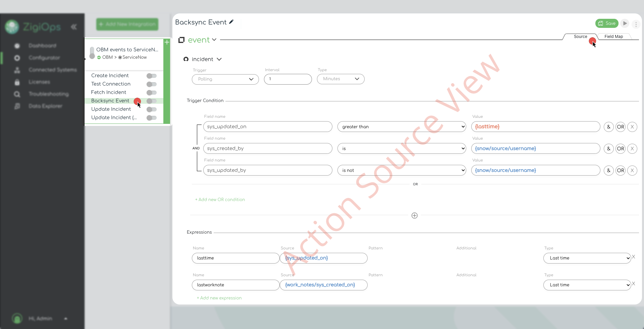The height and width of the screenshot is (329, 644).
Task: Enable the Fetch Incident action toggle
Action: pos(152,93)
